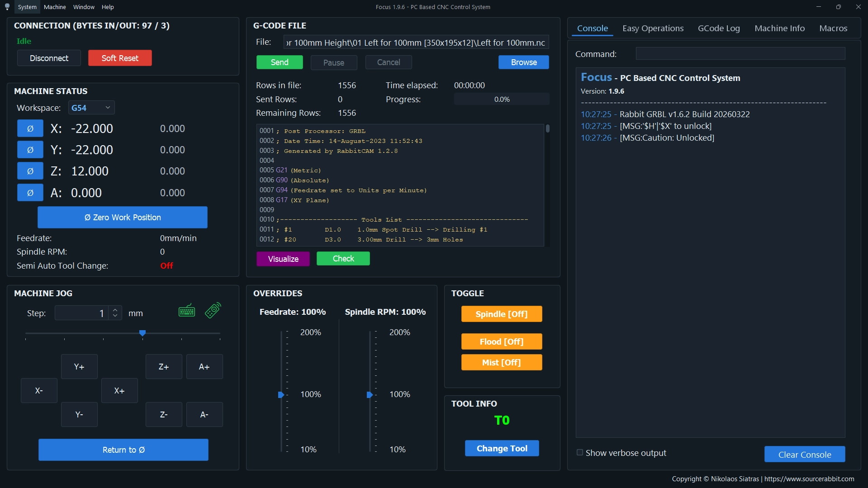Click the jog step slider handle
Viewport: 868px width, 488px height.
point(142,333)
